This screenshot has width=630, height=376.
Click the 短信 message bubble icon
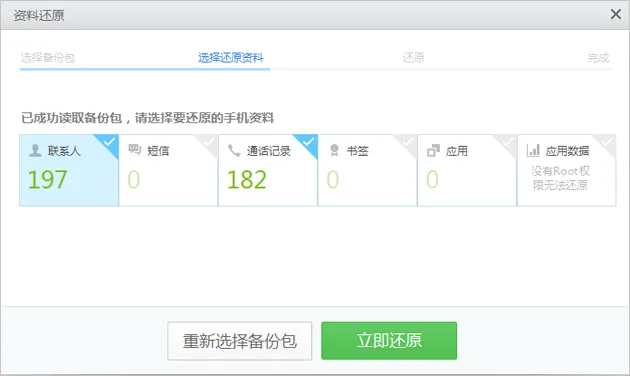click(135, 150)
